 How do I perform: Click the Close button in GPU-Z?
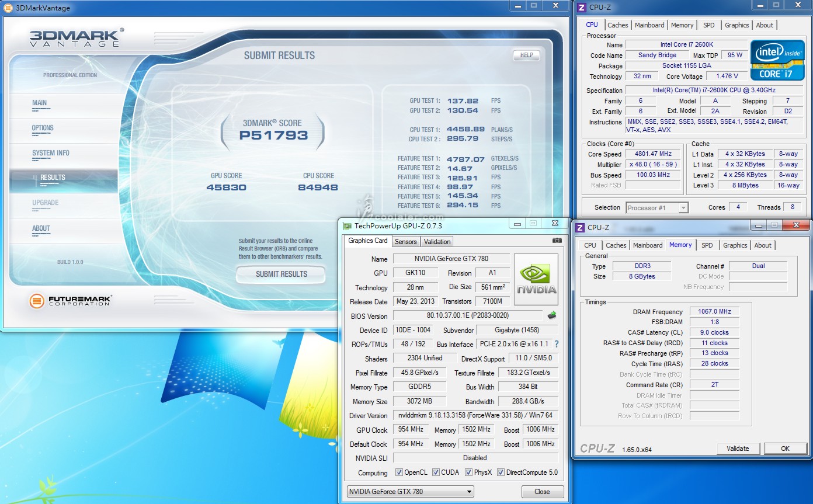[x=542, y=492]
